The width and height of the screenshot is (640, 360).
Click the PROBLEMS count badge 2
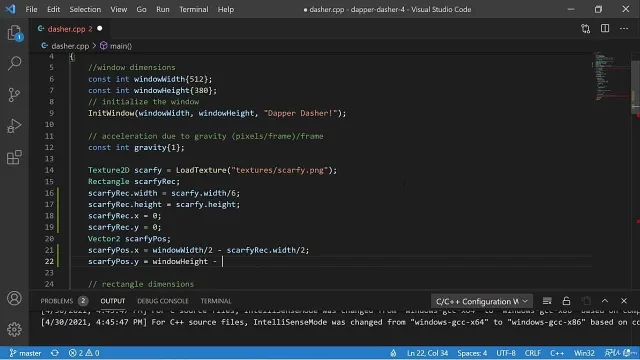[x=83, y=301]
